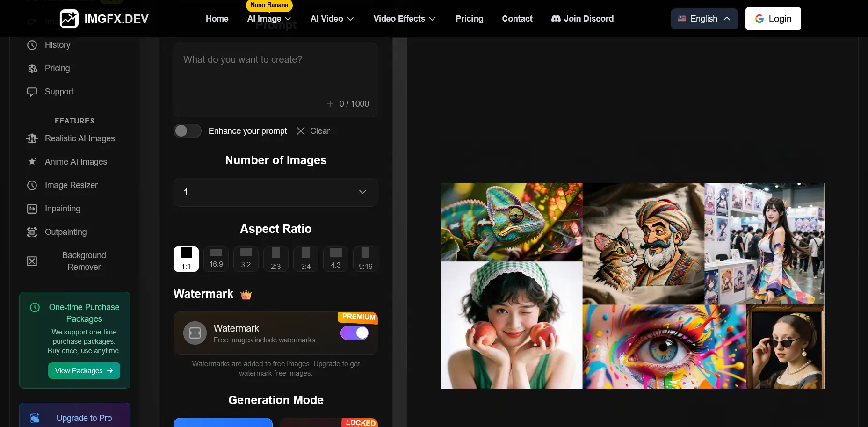The width and height of the screenshot is (868, 427).
Task: Click the PREMIUM badge on watermark card
Action: tap(358, 318)
